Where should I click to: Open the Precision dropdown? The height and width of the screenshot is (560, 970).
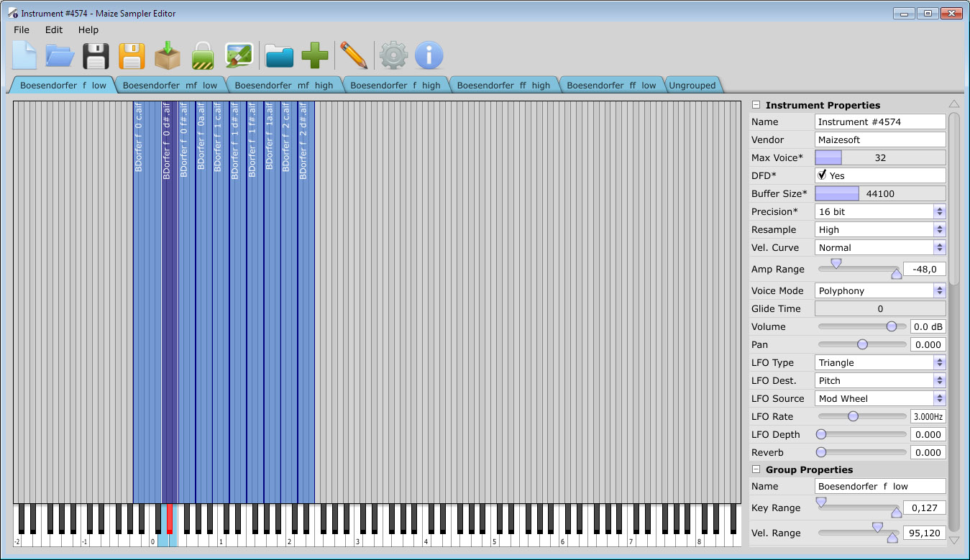click(938, 211)
